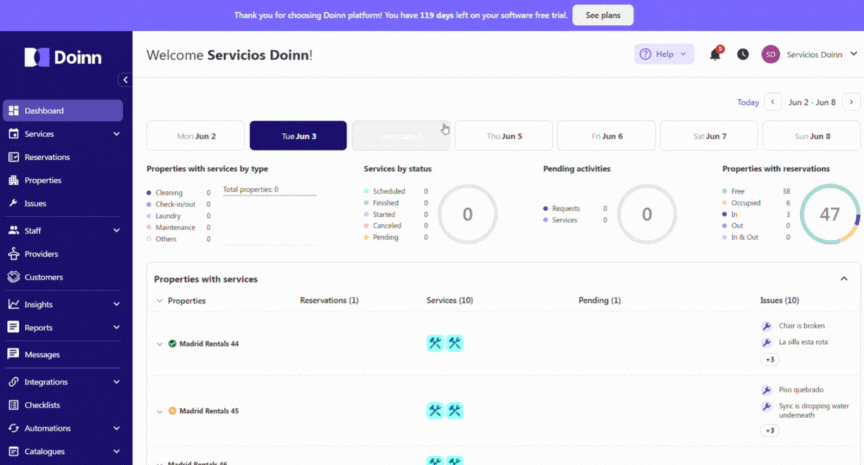Click the Today link
This screenshot has height=465, width=864.
click(748, 102)
